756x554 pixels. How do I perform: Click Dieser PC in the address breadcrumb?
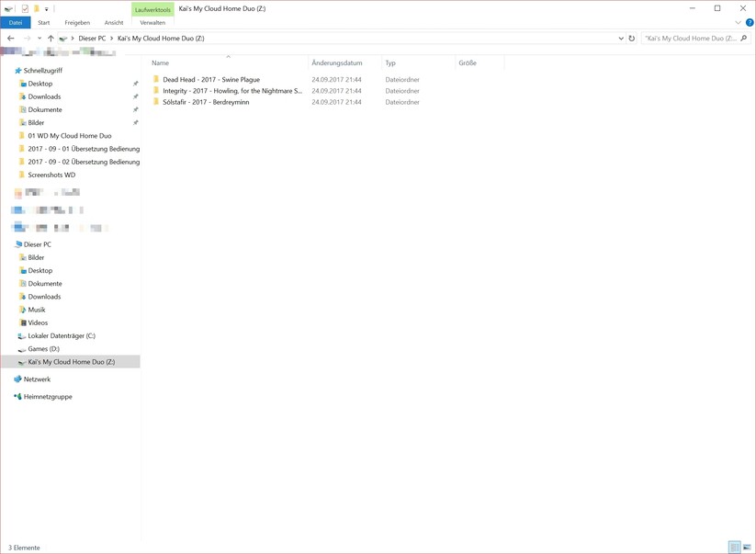click(x=92, y=39)
